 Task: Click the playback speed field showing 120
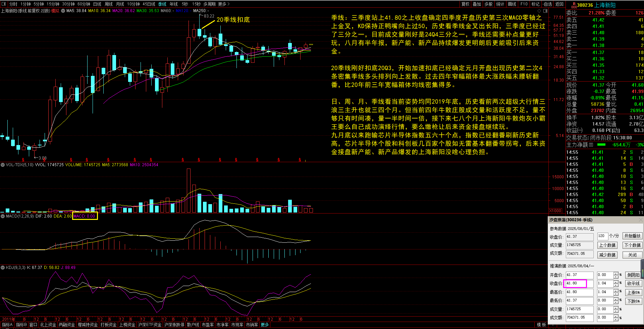tap(603, 236)
